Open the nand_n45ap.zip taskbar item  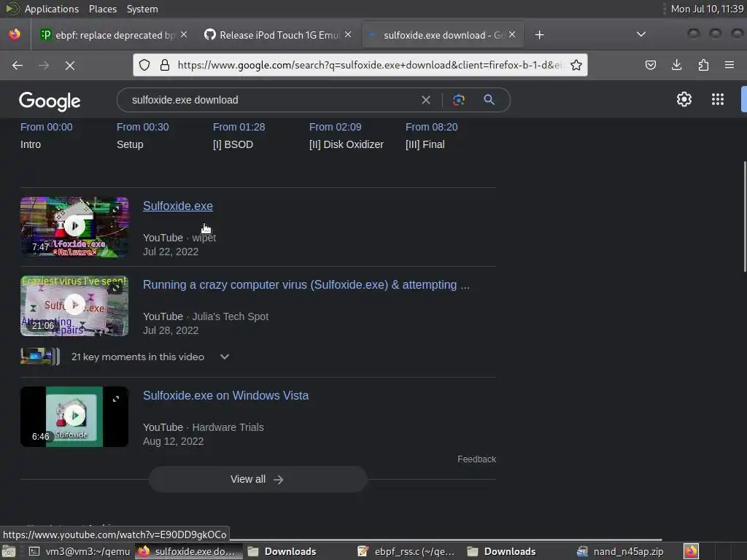click(620, 551)
